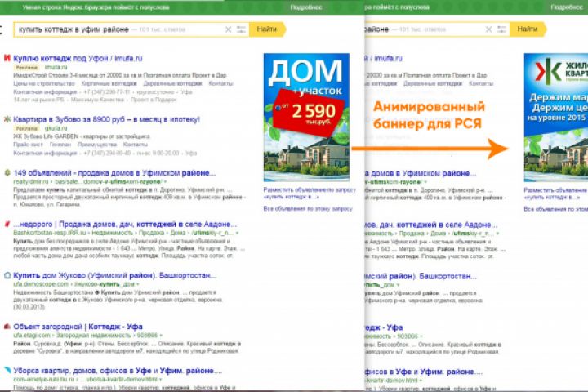Click the favicon beside '149 объявлений' result

tap(7, 172)
